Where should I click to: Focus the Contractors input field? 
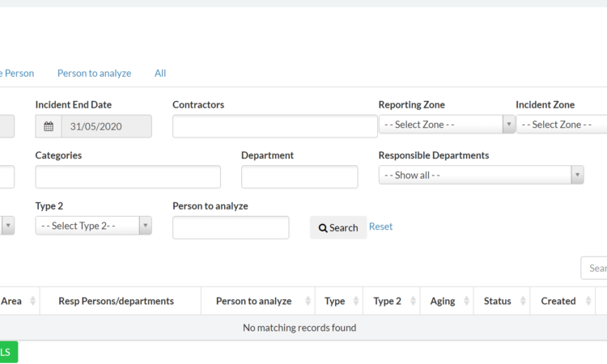click(274, 126)
